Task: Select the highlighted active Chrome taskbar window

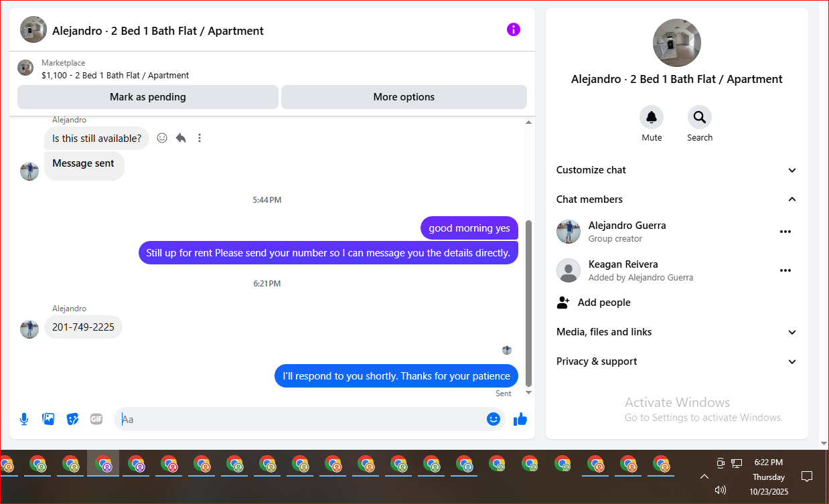Action: [x=103, y=463]
